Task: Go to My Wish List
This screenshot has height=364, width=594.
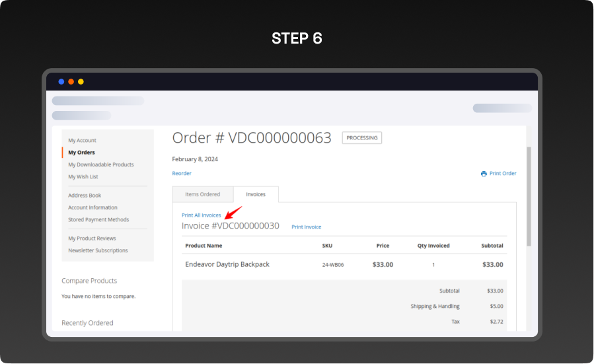Action: coord(83,177)
